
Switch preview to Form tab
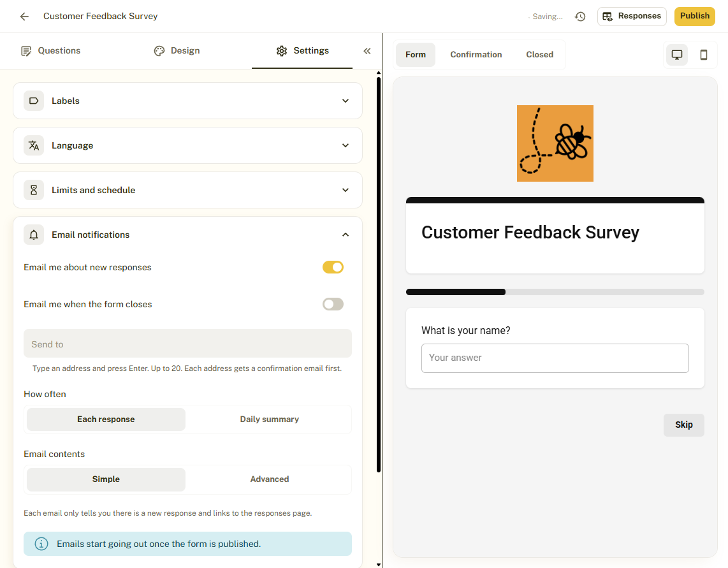click(416, 54)
